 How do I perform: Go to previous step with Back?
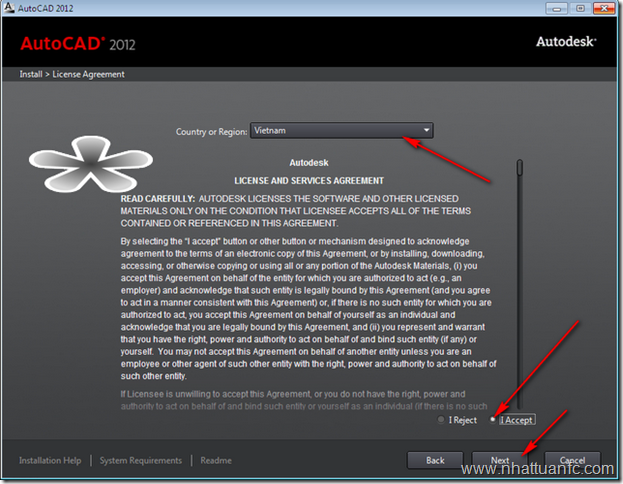[x=435, y=460]
